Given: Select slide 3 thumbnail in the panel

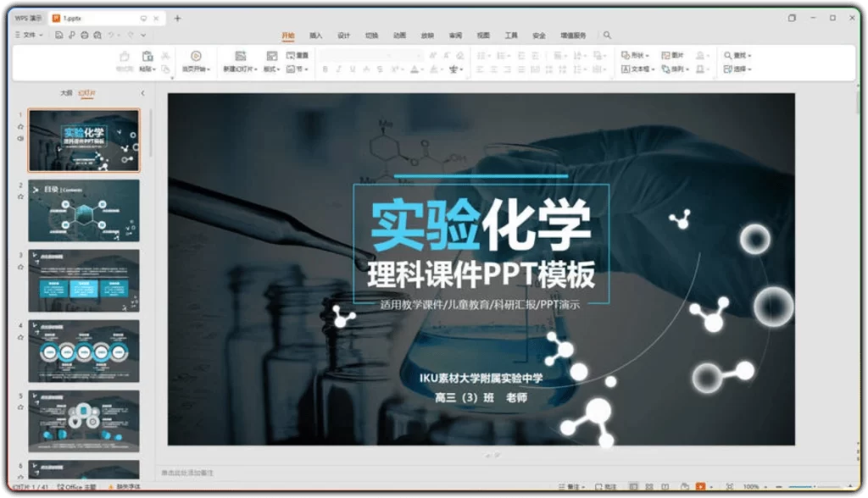Looking at the screenshot, I should point(83,279).
